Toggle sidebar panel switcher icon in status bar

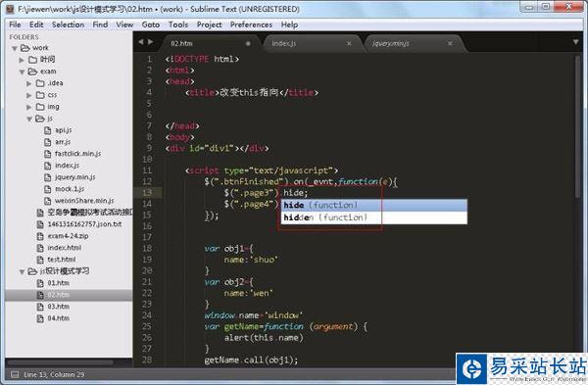15,374
